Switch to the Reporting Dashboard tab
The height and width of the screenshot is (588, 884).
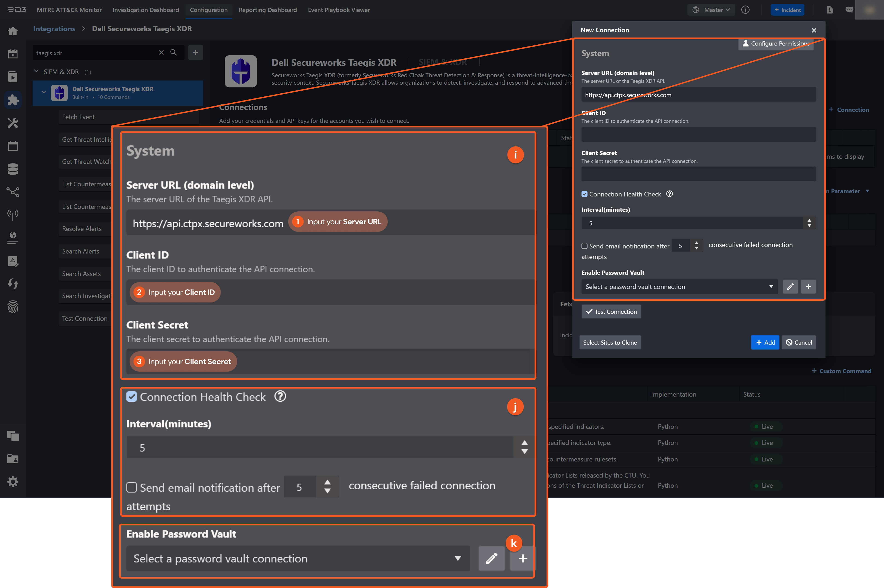click(268, 10)
